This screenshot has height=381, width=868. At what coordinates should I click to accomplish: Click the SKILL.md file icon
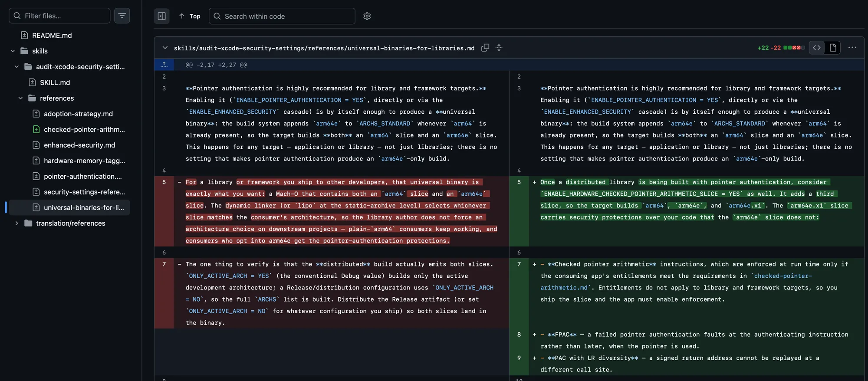pos(32,82)
